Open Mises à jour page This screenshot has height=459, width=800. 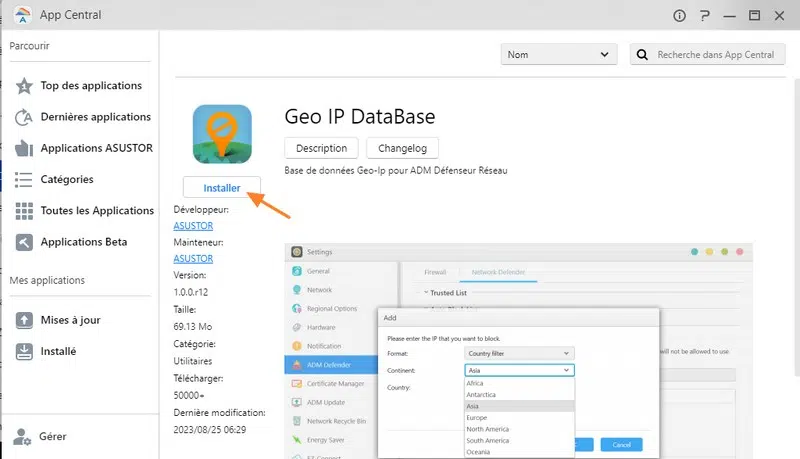[58, 320]
